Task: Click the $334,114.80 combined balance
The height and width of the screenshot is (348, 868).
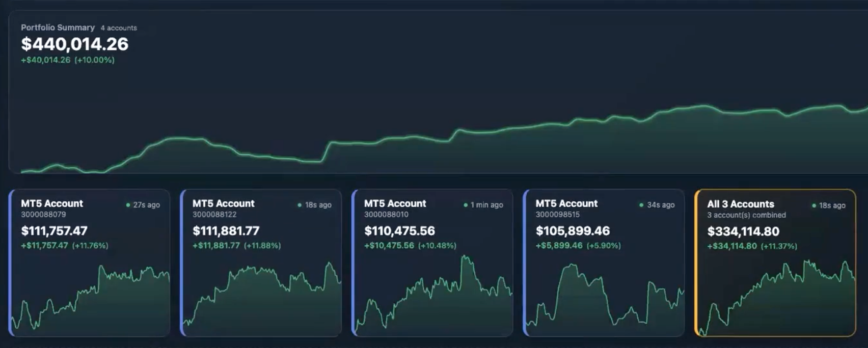Action: coord(743,231)
